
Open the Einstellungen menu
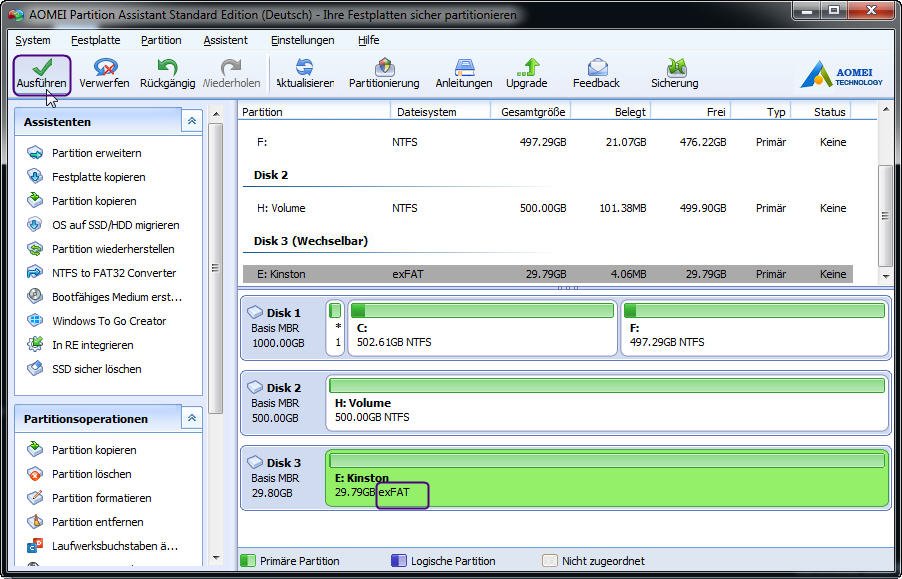tap(303, 40)
